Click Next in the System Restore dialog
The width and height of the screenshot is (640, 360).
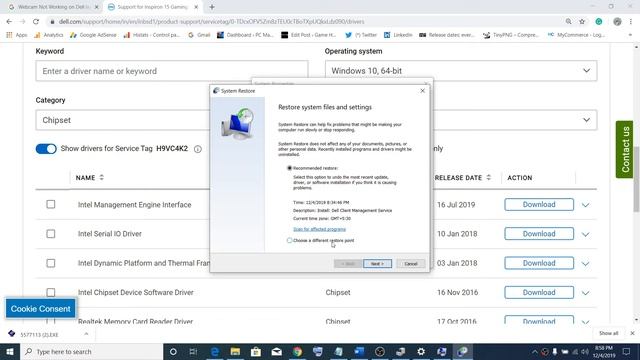[x=377, y=264]
